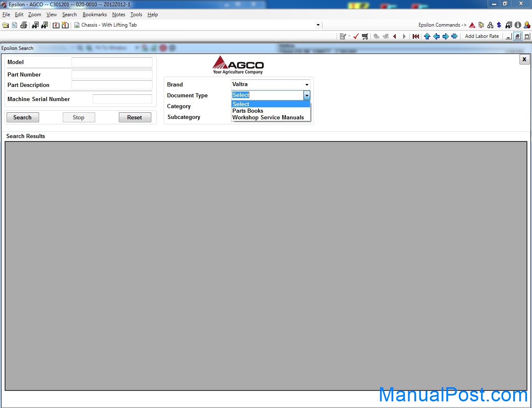
Task: Click the open book bookmark icon
Action: coord(56,25)
